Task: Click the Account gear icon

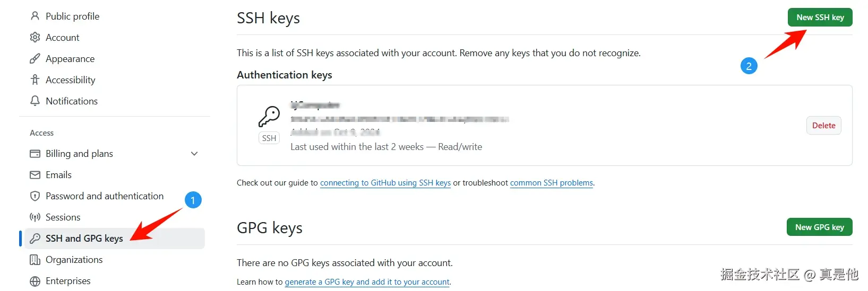Action: [35, 37]
